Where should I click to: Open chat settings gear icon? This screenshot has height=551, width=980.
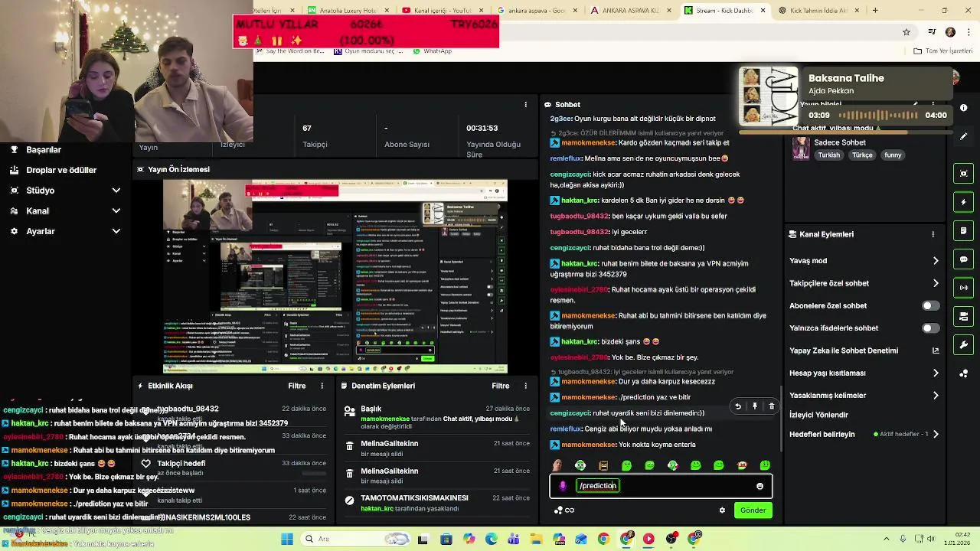722,510
